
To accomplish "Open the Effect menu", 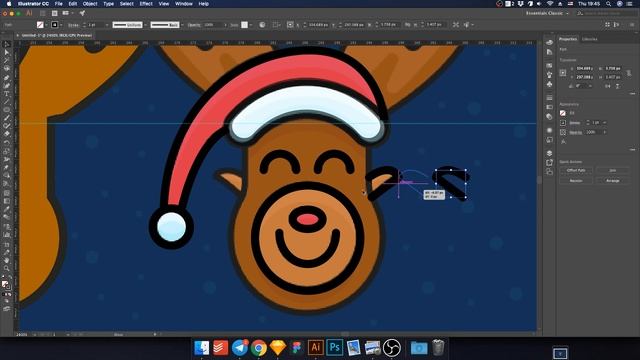I will coord(146,4).
